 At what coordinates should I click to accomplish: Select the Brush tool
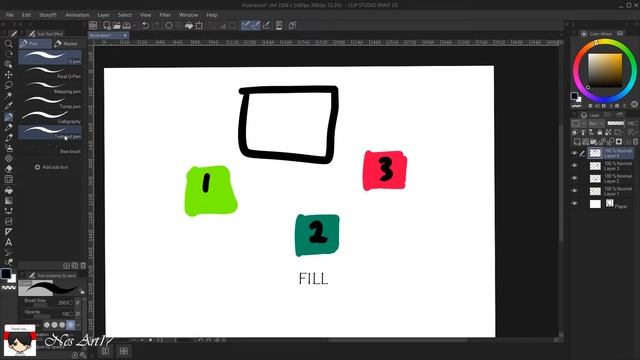click(x=8, y=138)
